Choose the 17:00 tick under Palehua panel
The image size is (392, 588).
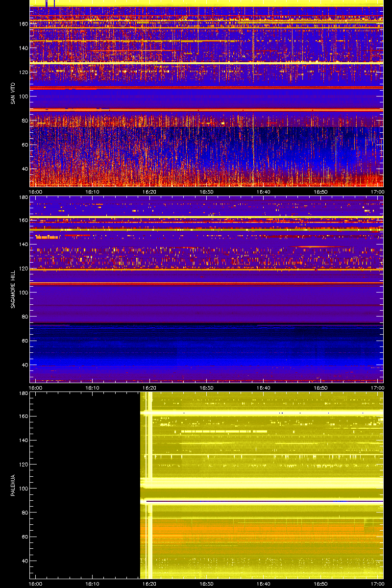tap(377, 584)
